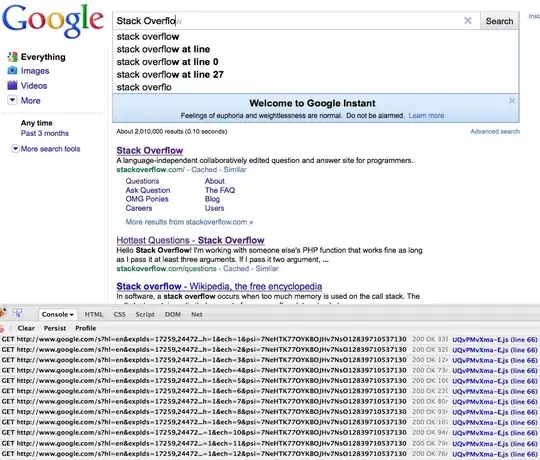Click the break on errors icon beside Clear
Screen dimensions: 540x460
(x=2, y=328)
